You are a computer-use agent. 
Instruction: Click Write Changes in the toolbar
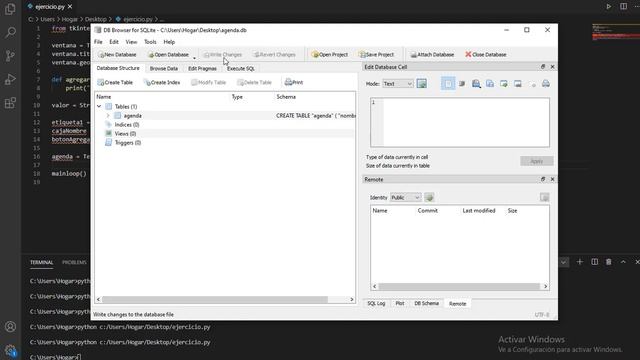(x=222, y=54)
